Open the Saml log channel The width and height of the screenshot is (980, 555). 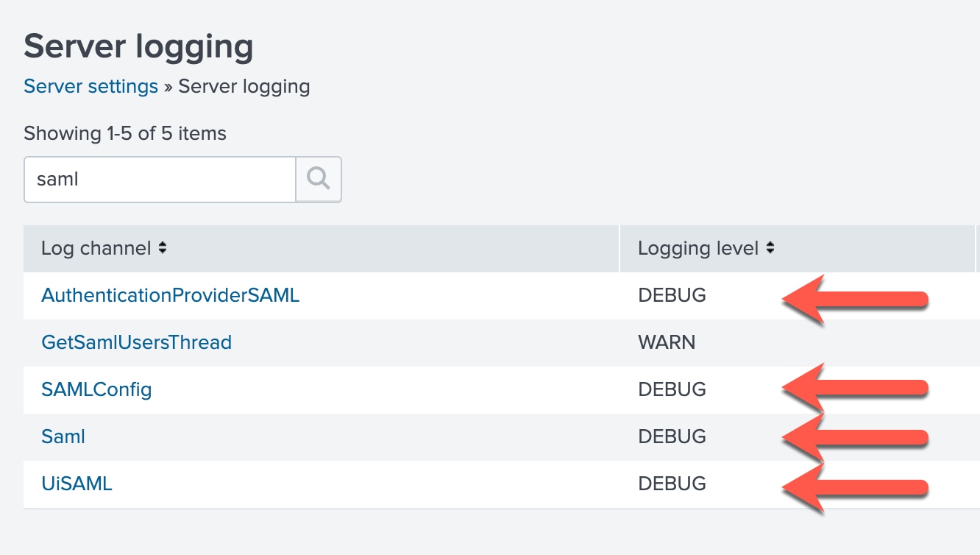(64, 436)
